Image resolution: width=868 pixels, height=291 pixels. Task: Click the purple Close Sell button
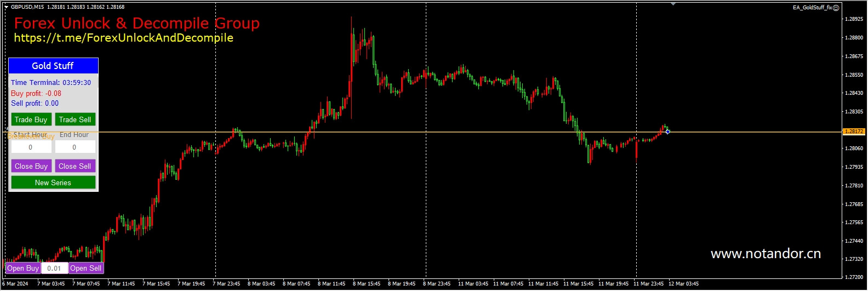point(75,166)
